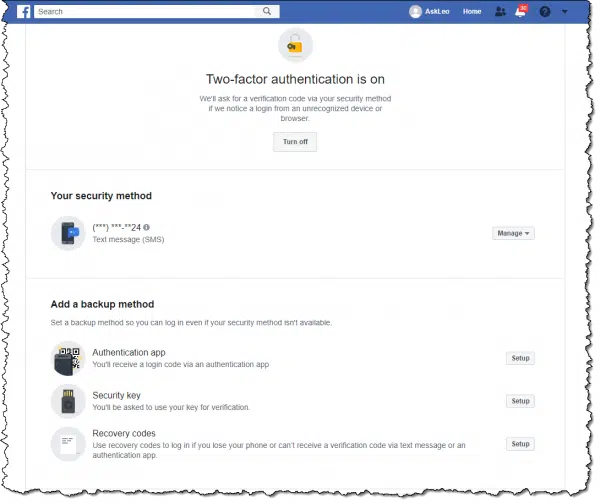Image resolution: width=600 pixels, height=503 pixels.
Task: Click the Security key USB icon
Action: coord(68,401)
